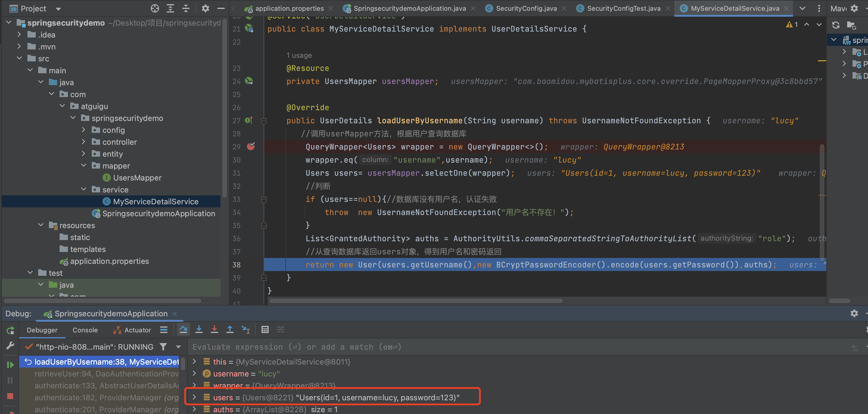Click the Step Over debug button
Image resolution: width=868 pixels, height=414 pixels.
tap(183, 329)
